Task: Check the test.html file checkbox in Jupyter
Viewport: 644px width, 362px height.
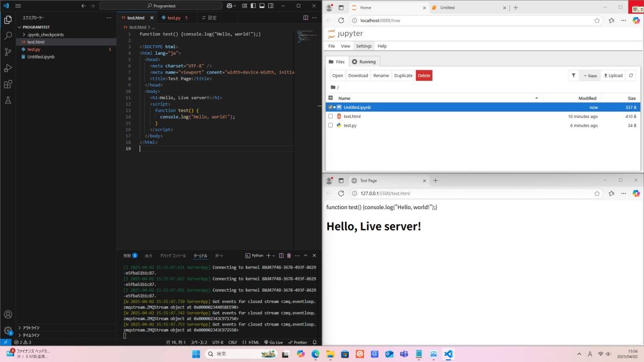Action: [331, 116]
